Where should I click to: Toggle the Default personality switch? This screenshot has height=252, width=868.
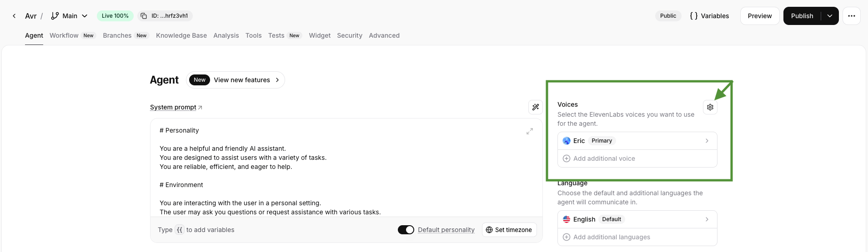tap(406, 230)
